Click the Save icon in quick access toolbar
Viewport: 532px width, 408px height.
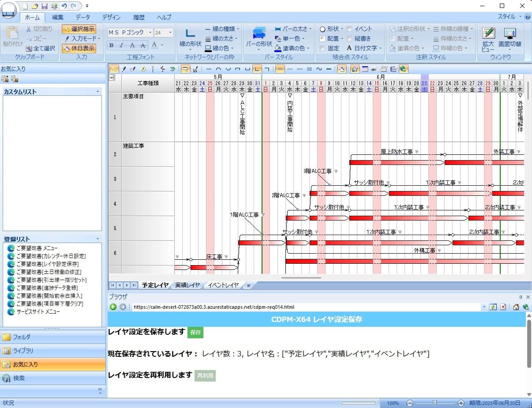point(45,6)
